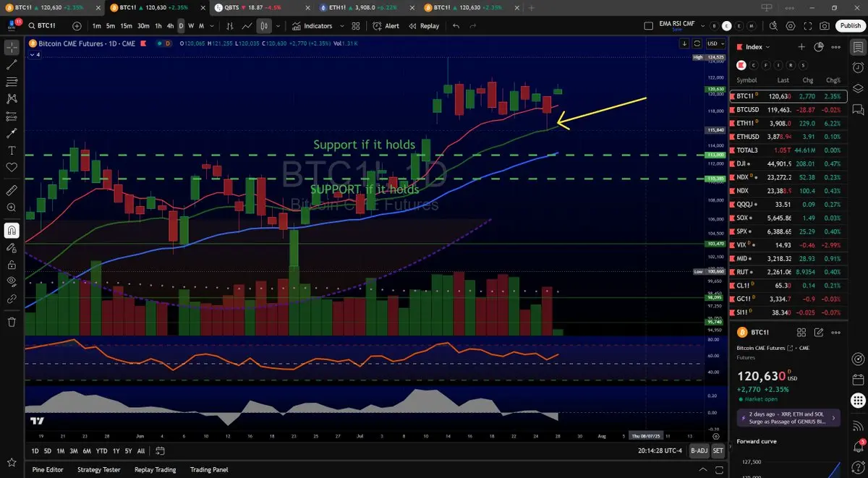Open the object tree layers icon
The height and width of the screenshot is (478, 868).
tap(858, 88)
